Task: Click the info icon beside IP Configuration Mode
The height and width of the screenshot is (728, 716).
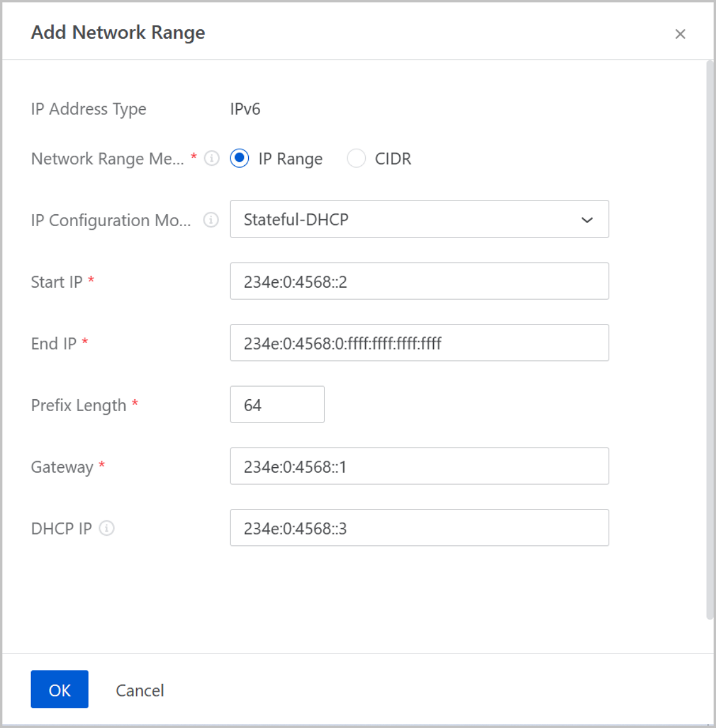Action: pyautogui.click(x=211, y=220)
